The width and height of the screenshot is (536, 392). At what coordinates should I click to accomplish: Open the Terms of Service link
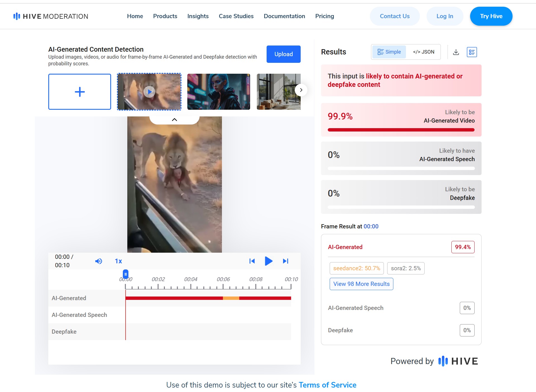coord(327,385)
